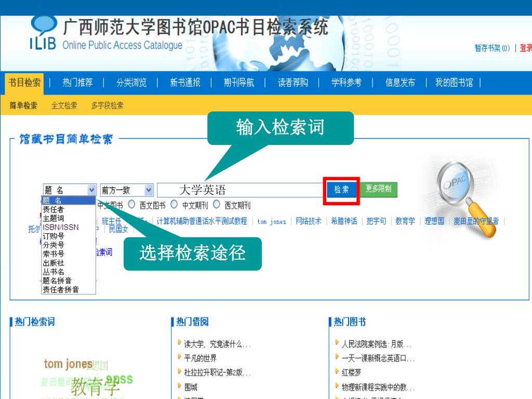This screenshot has height=399, width=532.
Task: Choose ISBN/ISSN from the dropdown list
Action: pos(69,227)
